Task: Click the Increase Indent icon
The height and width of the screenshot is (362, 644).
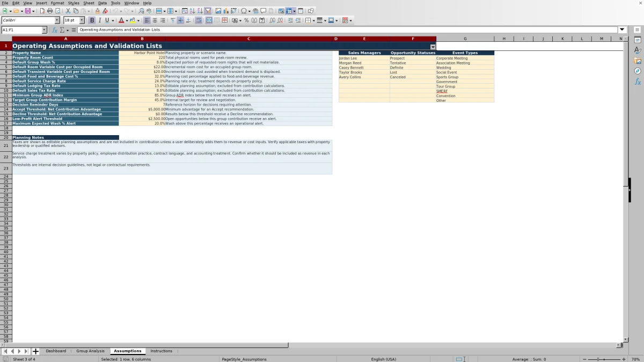Action: coord(290,20)
